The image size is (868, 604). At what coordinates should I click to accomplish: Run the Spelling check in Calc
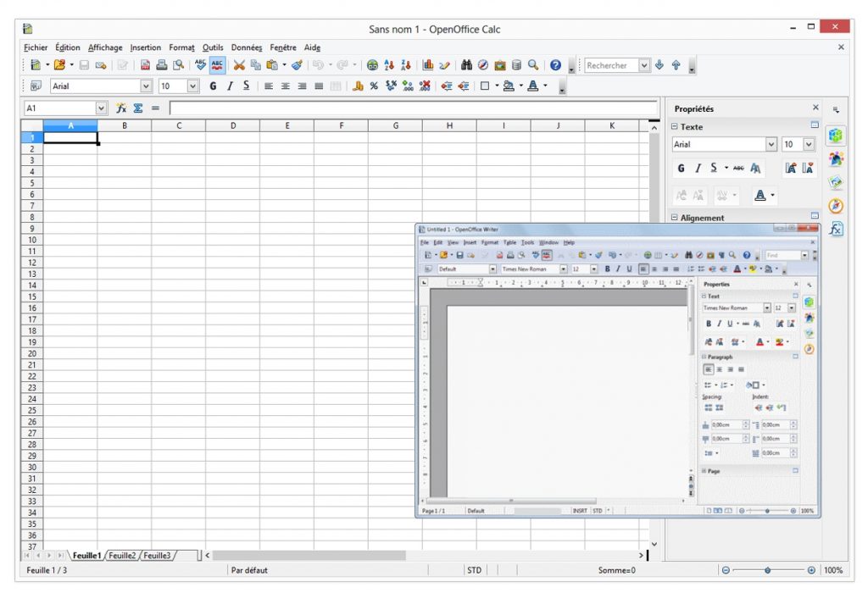tap(200, 65)
